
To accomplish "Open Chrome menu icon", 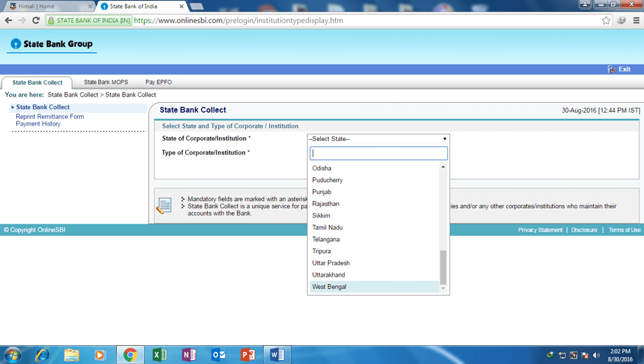I will (x=635, y=20).
